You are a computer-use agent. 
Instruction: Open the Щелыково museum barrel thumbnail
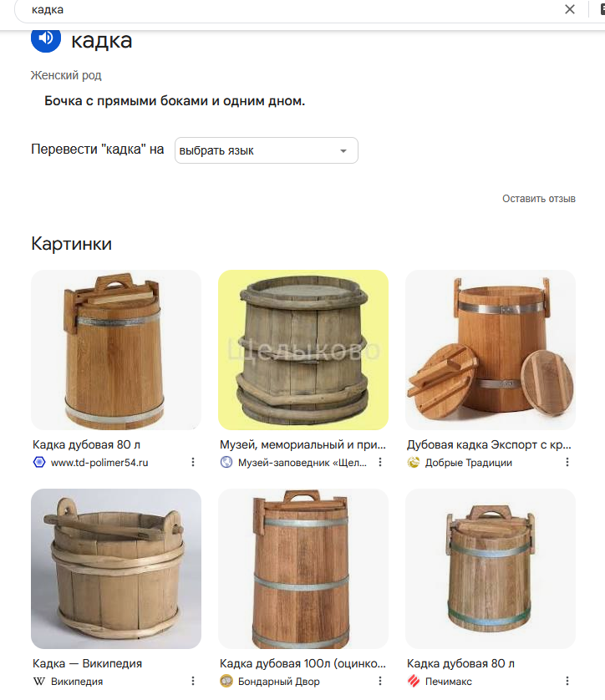(303, 350)
